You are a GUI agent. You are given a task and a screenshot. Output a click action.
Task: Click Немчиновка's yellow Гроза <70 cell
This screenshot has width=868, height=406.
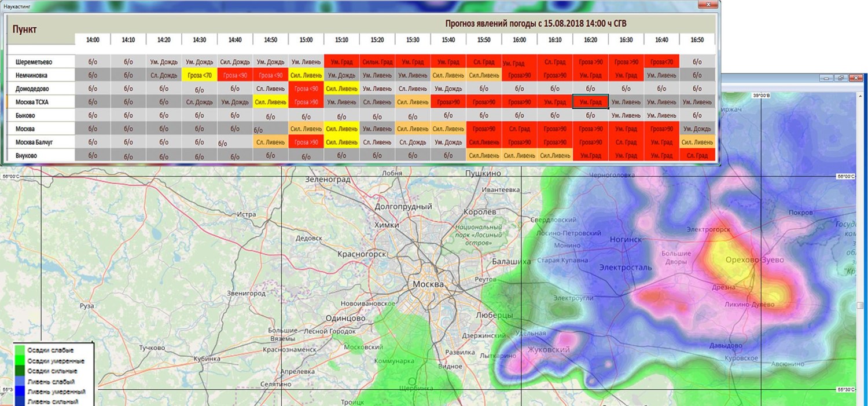click(x=199, y=75)
